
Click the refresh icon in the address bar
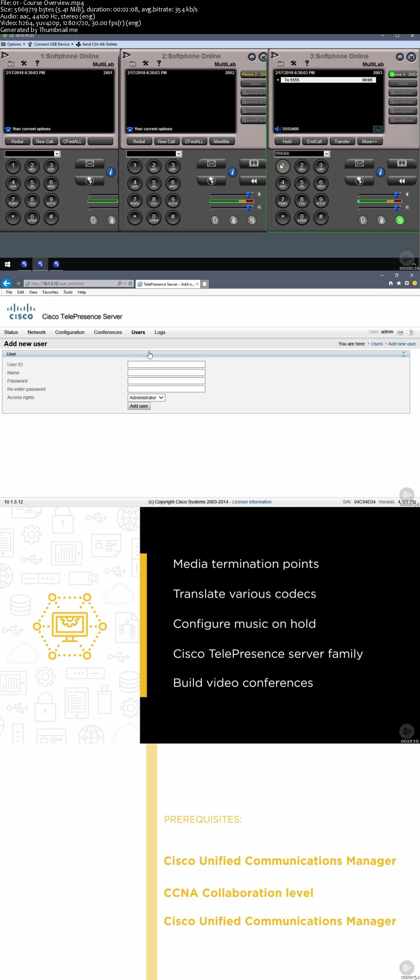click(130, 283)
